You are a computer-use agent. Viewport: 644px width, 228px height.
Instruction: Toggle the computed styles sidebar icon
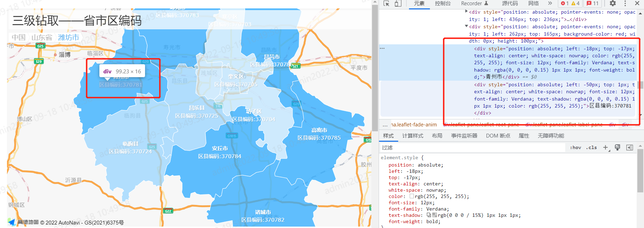pyautogui.click(x=630, y=148)
